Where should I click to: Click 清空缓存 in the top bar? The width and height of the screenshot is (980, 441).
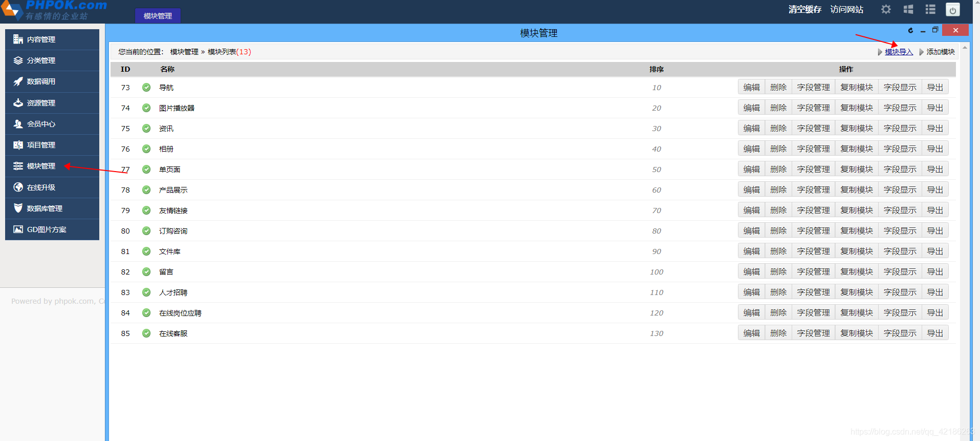click(804, 9)
